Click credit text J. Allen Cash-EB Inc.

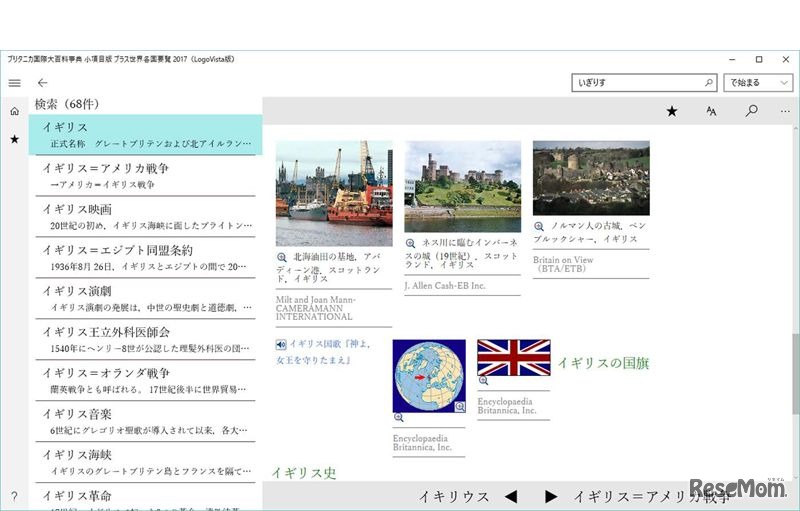[x=445, y=286]
